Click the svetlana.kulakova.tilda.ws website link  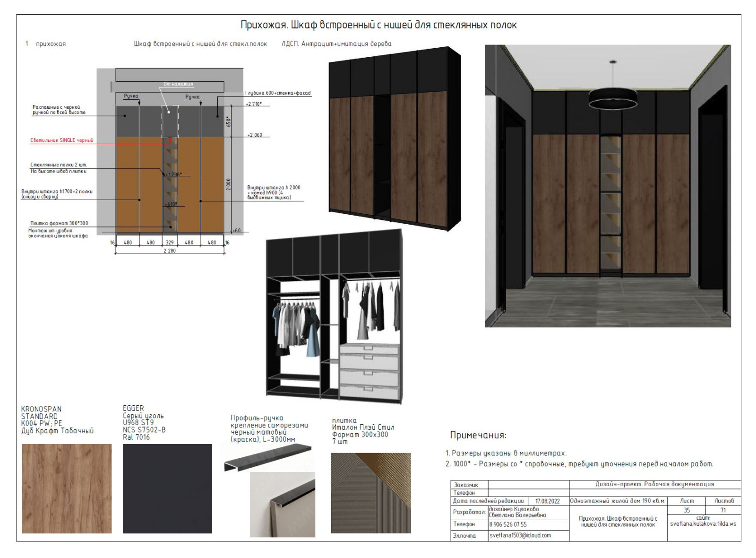coord(703,523)
